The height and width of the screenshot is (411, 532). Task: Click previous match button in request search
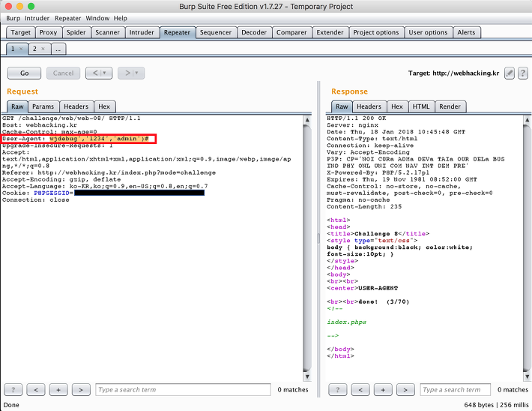pos(36,389)
